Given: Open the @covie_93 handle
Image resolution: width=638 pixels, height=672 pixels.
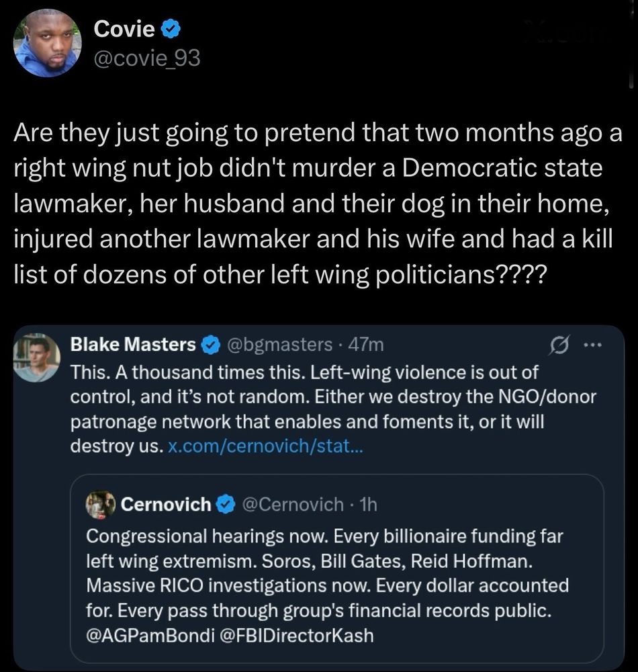Looking at the screenshot, I should (x=147, y=58).
